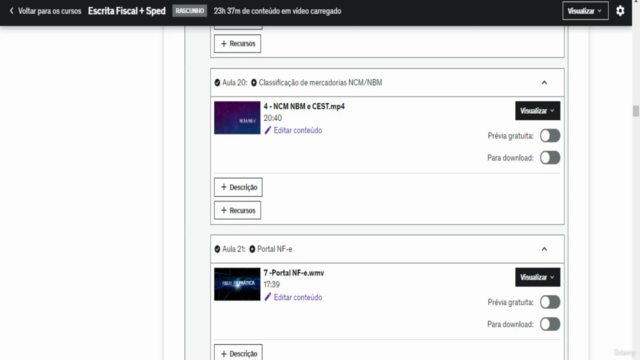
Task: Click file name 7 -Portal NF-e.wmv
Action: [x=294, y=273]
